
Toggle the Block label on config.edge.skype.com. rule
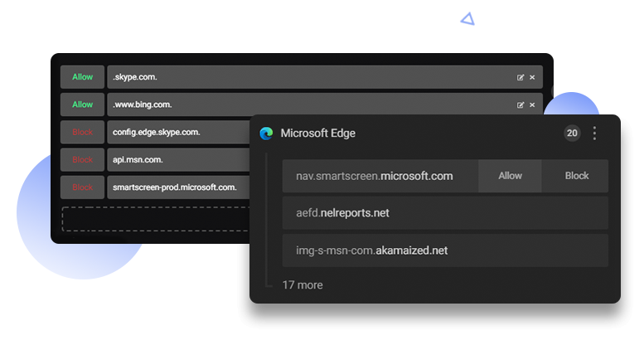pyautogui.click(x=83, y=132)
